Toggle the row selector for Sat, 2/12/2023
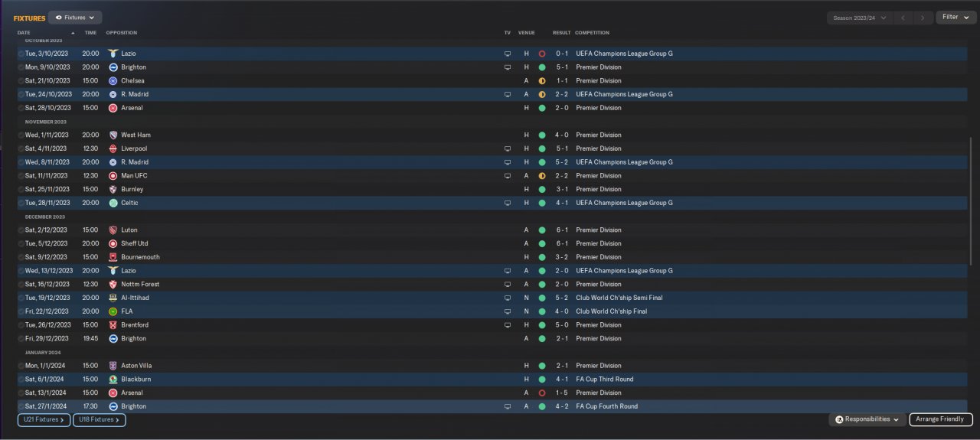The image size is (980, 440). pos(21,230)
